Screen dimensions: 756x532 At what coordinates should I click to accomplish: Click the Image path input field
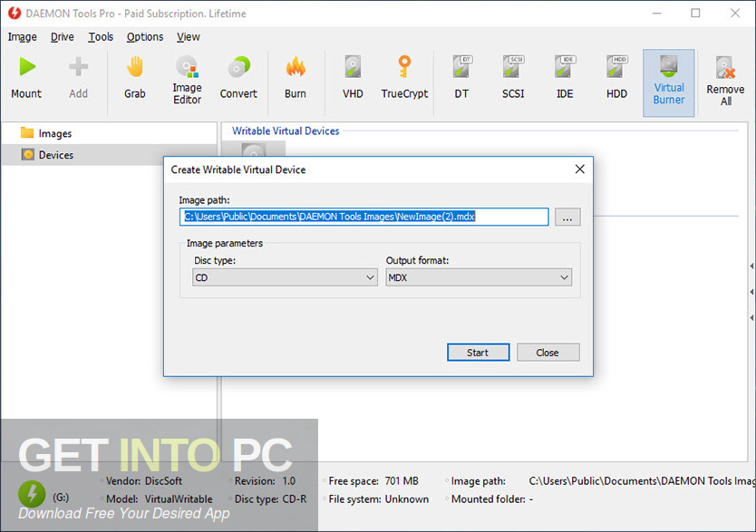tap(364, 217)
